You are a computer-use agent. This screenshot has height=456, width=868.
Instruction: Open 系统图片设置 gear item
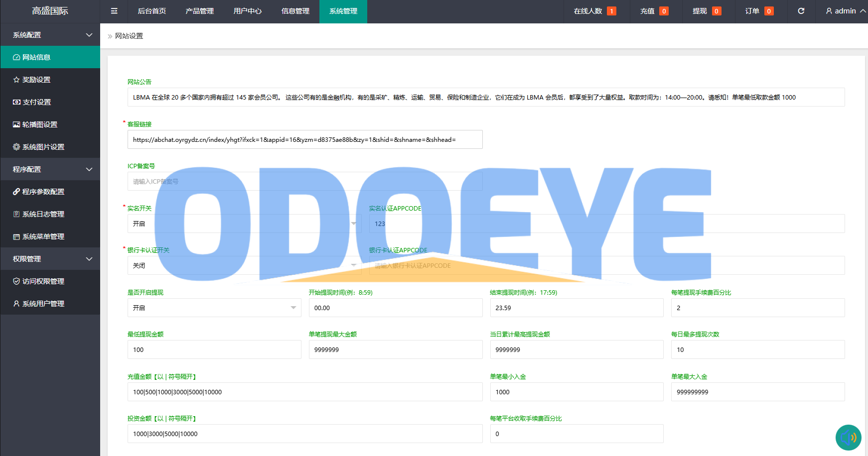click(43, 147)
